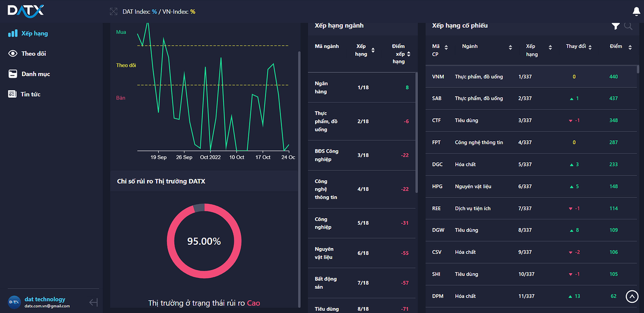The width and height of the screenshot is (644, 313).
Task: Open the Tin tức news page
Action: pos(31,94)
